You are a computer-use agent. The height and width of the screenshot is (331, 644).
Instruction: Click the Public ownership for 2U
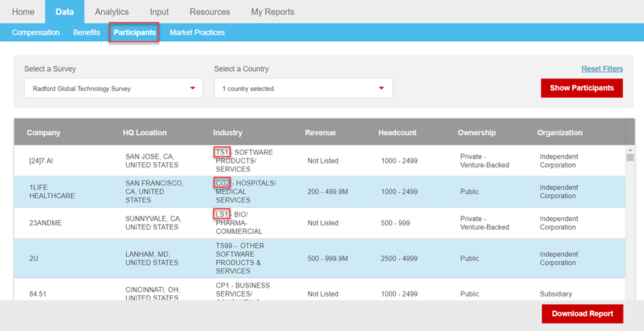coord(469,258)
